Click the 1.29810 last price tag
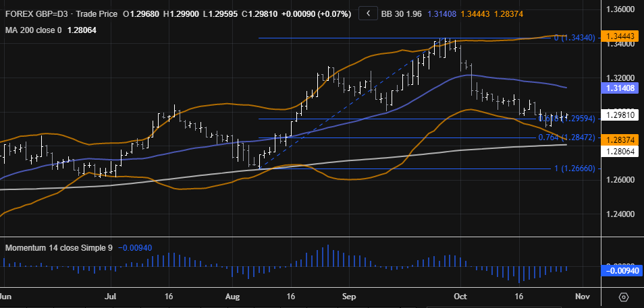The width and height of the screenshot is (644, 308). click(x=622, y=115)
